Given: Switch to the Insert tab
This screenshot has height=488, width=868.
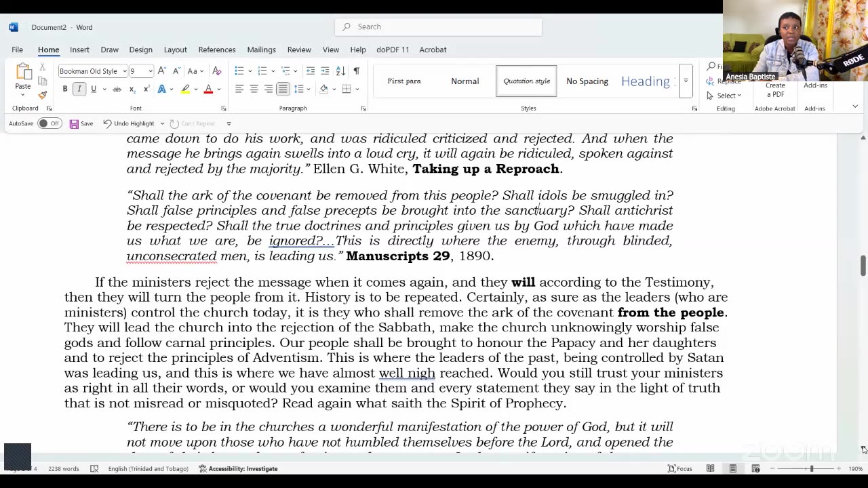Looking at the screenshot, I should tap(79, 49).
